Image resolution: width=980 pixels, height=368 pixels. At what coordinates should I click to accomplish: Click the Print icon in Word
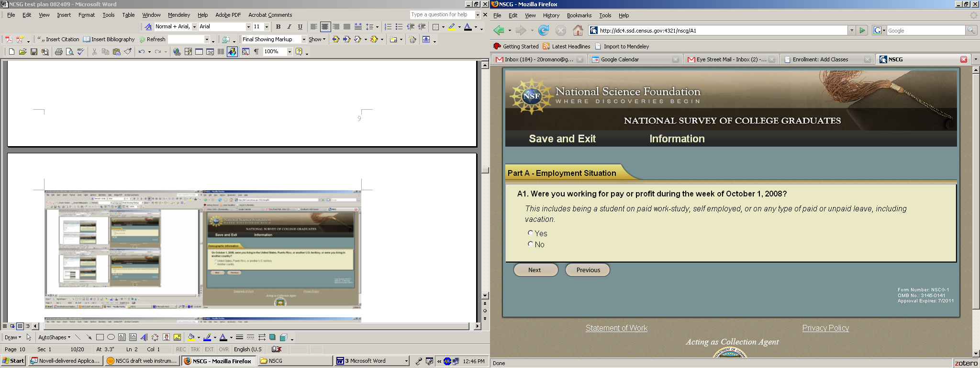tap(58, 52)
